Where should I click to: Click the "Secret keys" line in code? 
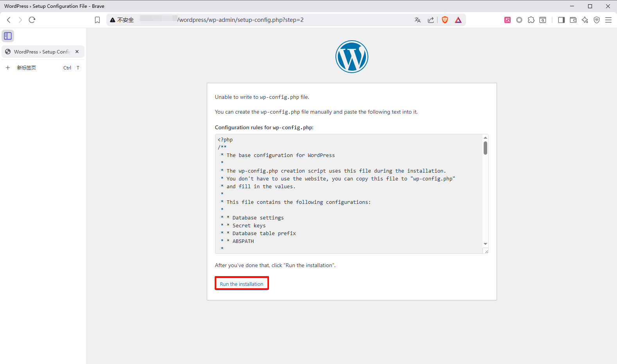coord(249,225)
